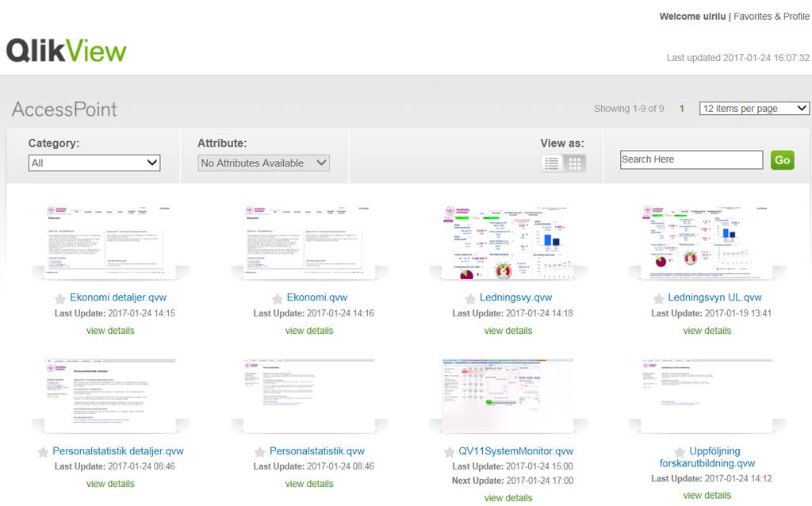The image size is (812, 506).
Task: Open QV11SystemMonitor.qvw link
Action: point(515,451)
